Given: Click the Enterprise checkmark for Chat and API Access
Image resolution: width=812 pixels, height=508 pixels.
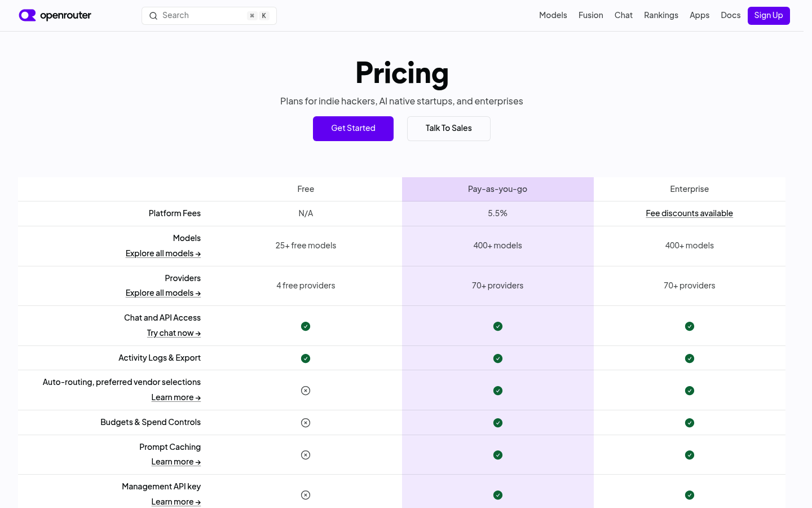Looking at the screenshot, I should [690, 326].
